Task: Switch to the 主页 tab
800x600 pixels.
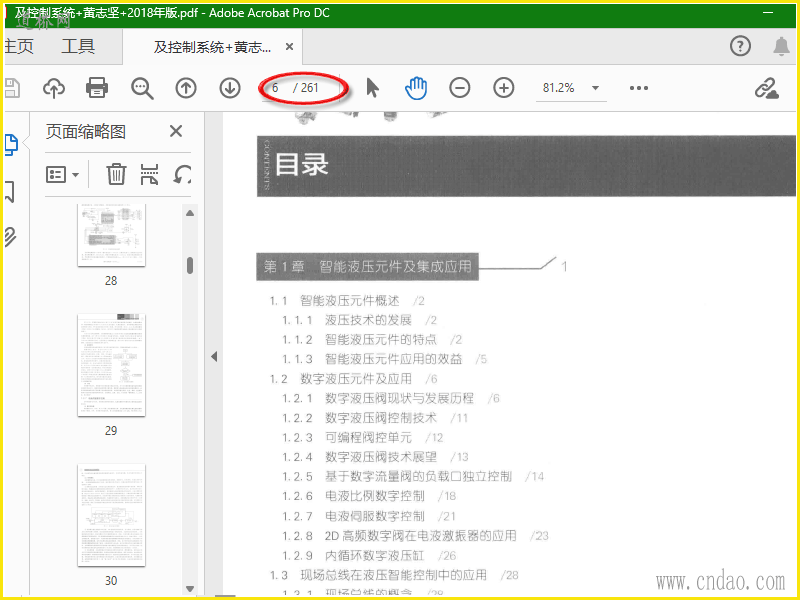Action: pyautogui.click(x=19, y=46)
